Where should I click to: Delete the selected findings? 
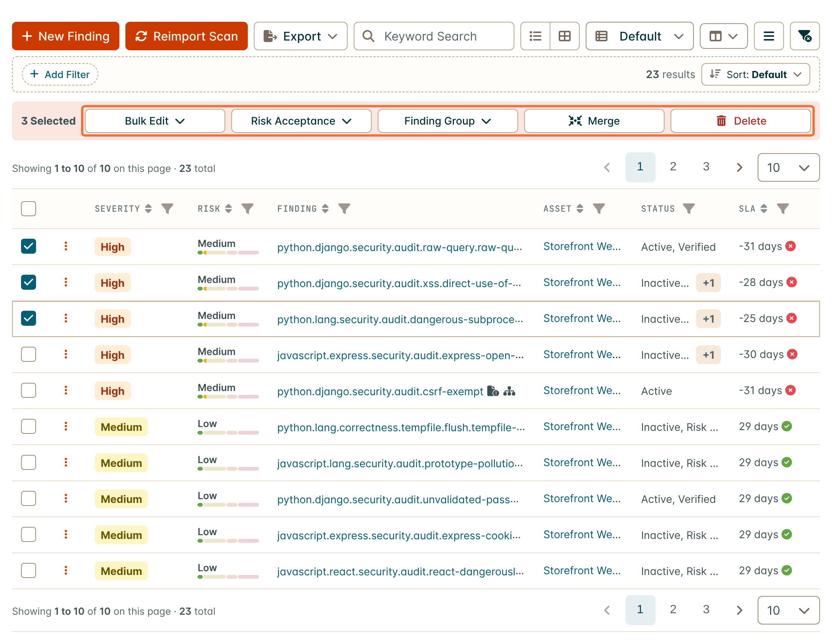[740, 121]
